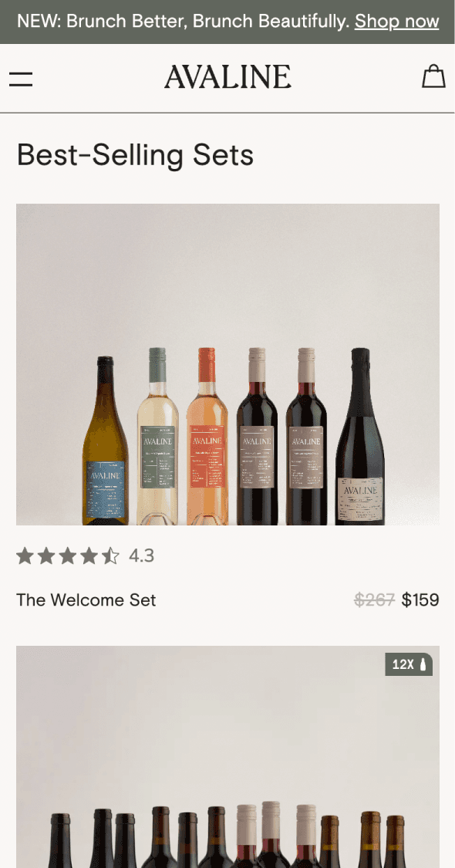The image size is (455, 868).
Task: Click the AVALINE wordmark logo
Action: pos(227,76)
